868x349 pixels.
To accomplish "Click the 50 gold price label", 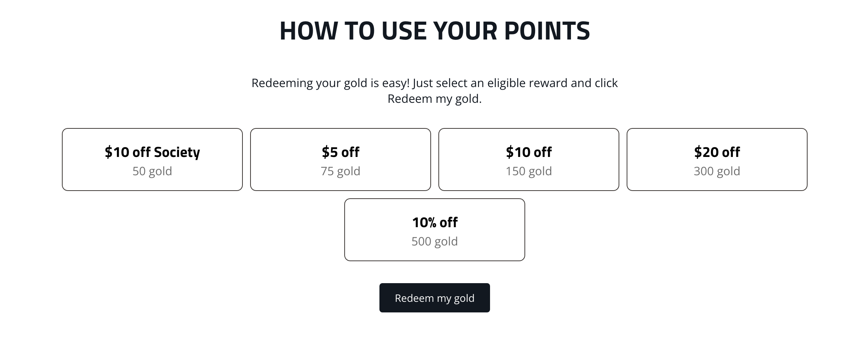I will coord(152,171).
